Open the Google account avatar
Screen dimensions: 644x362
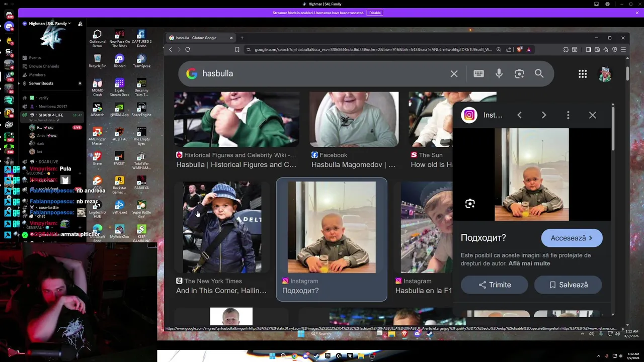605,74
